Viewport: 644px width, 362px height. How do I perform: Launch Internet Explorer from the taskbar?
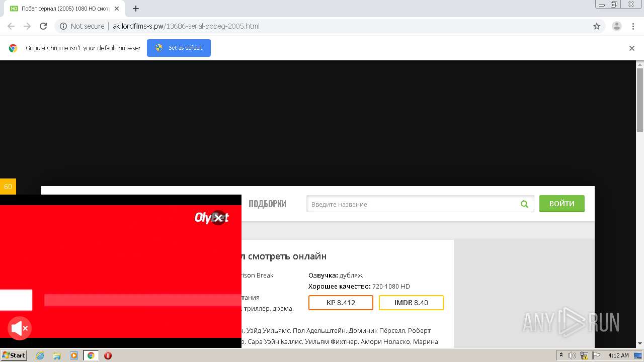[40, 355]
